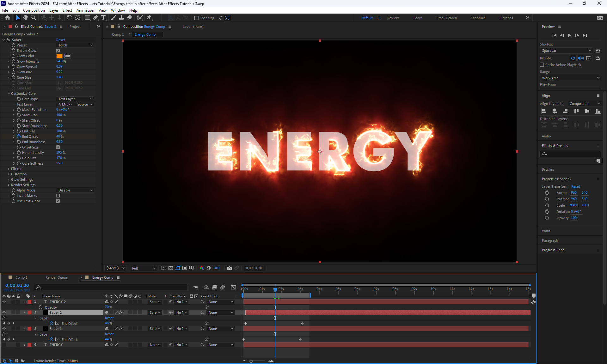The width and height of the screenshot is (607, 364).
Task: Open the Animation menu
Action: [x=85, y=10]
